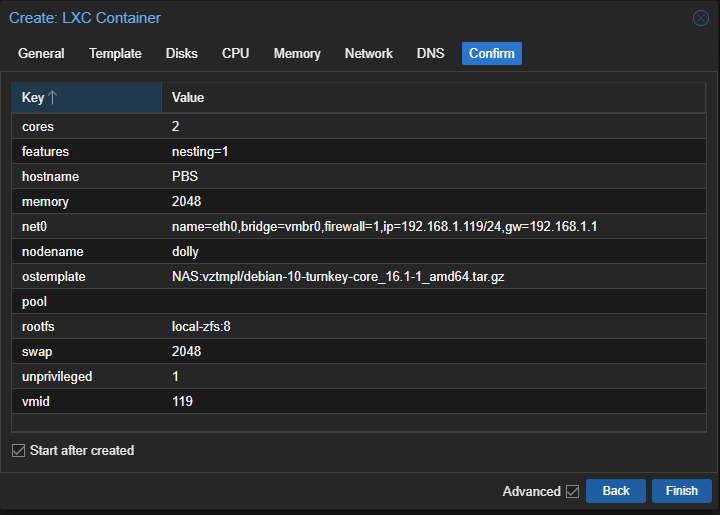Open the DNS tab
This screenshot has width=720, height=515.
pyautogui.click(x=430, y=54)
